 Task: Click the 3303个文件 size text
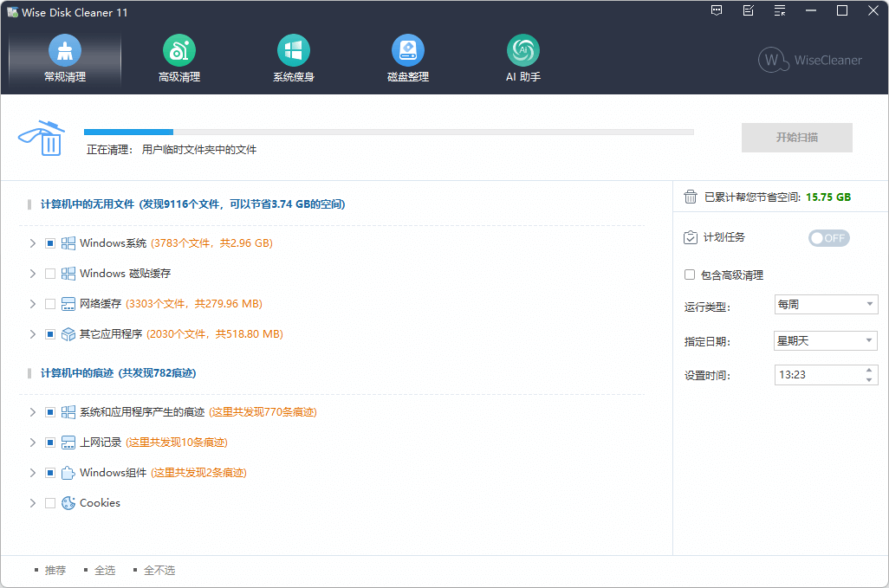click(x=194, y=304)
